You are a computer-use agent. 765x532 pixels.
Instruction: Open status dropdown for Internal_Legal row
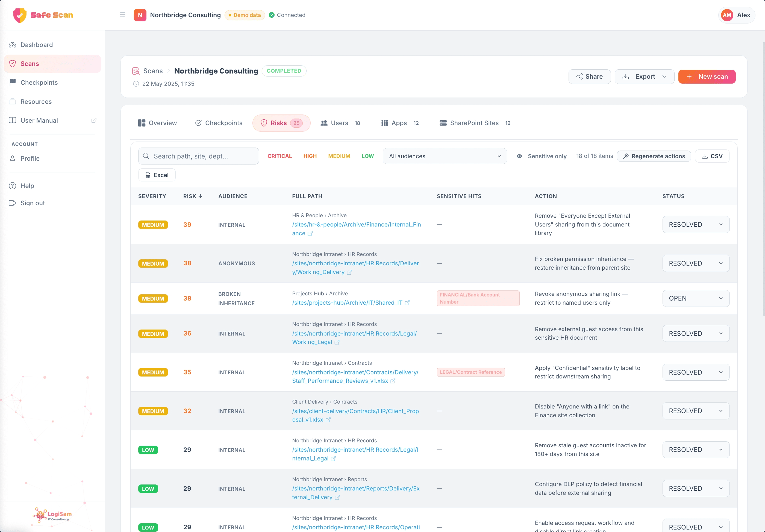[696, 450]
